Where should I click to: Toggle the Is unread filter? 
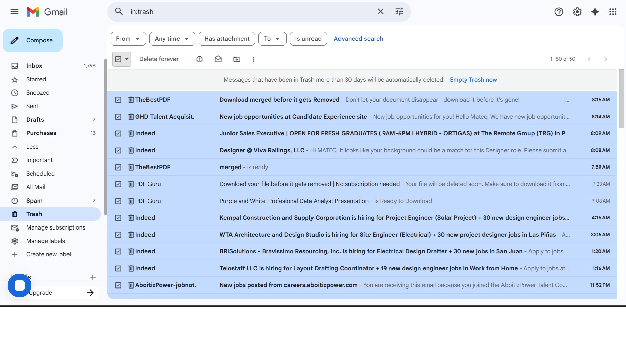(308, 39)
